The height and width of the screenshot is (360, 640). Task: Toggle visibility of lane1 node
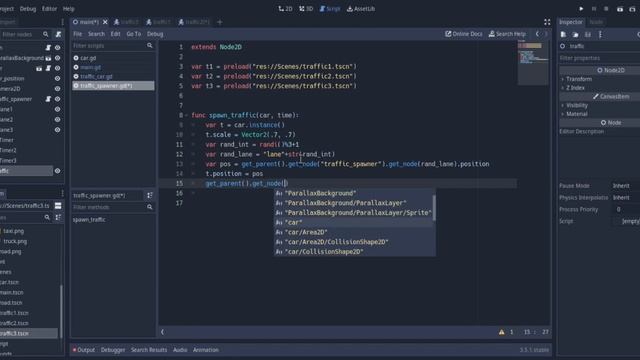(x=58, y=109)
